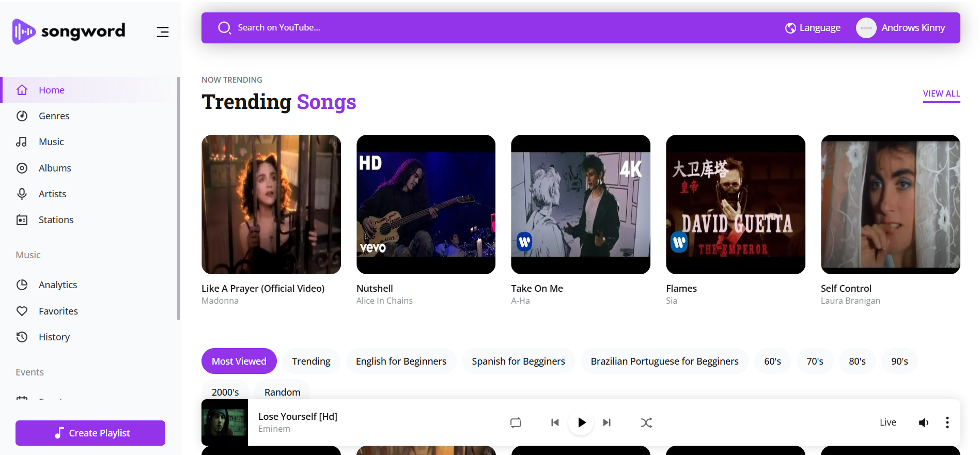Viewport: 980px width, 455px height.
Task: Open Flames song title link
Action: pos(681,288)
